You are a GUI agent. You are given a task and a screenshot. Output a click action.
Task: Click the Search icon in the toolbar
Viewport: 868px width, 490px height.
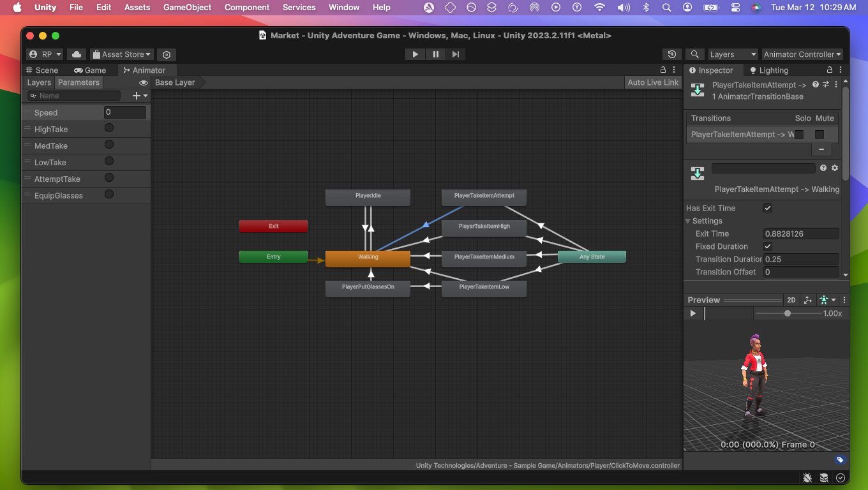[x=695, y=54]
